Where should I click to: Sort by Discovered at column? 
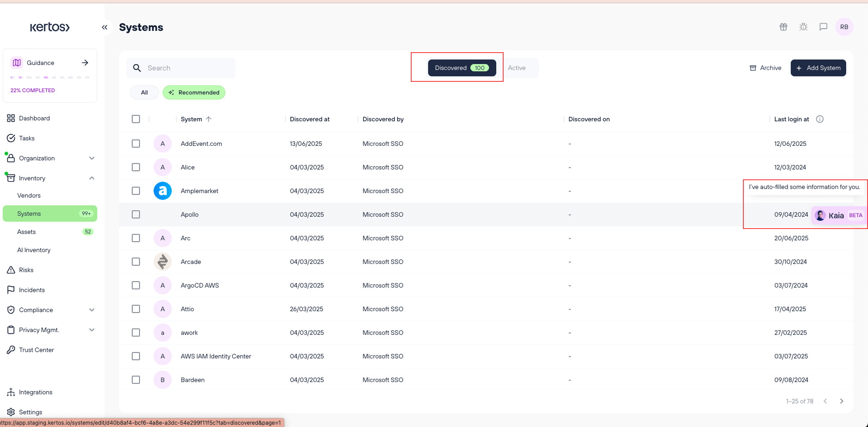(309, 119)
